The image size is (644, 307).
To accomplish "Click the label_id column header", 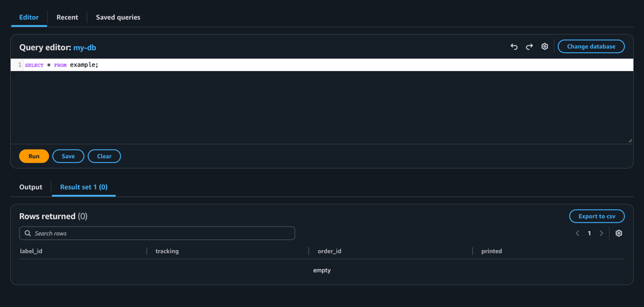I will coord(32,251).
